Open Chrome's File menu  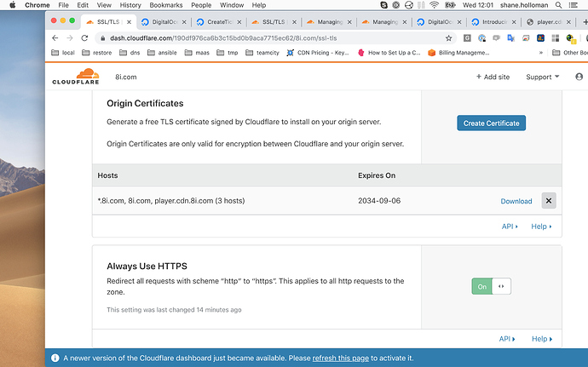click(x=63, y=5)
